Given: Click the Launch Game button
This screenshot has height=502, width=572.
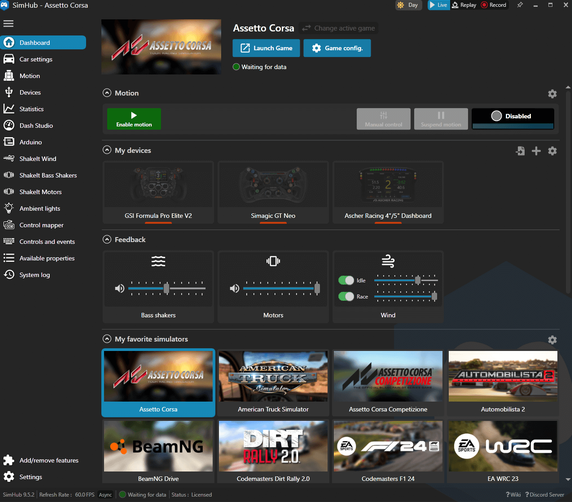Looking at the screenshot, I should coord(266,48).
